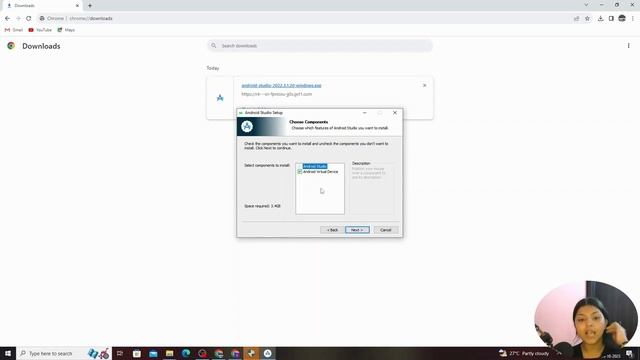Image resolution: width=640 pixels, height=360 pixels.
Task: Open File Explorer from taskbar
Action: [x=169, y=353]
